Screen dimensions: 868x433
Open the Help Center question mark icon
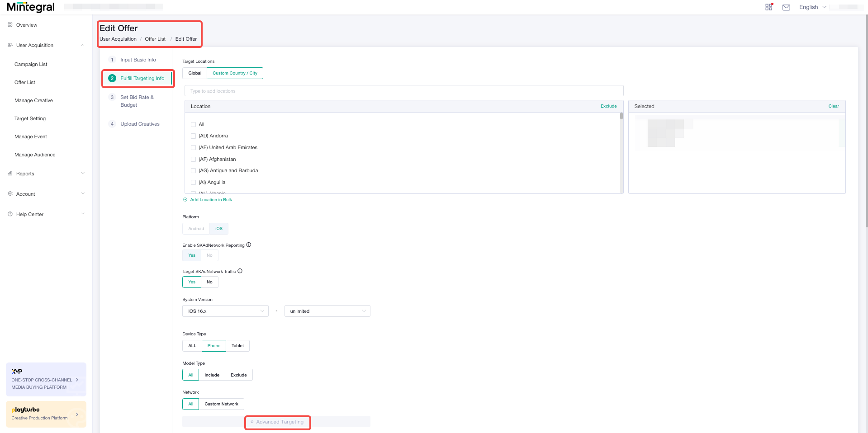click(10, 214)
